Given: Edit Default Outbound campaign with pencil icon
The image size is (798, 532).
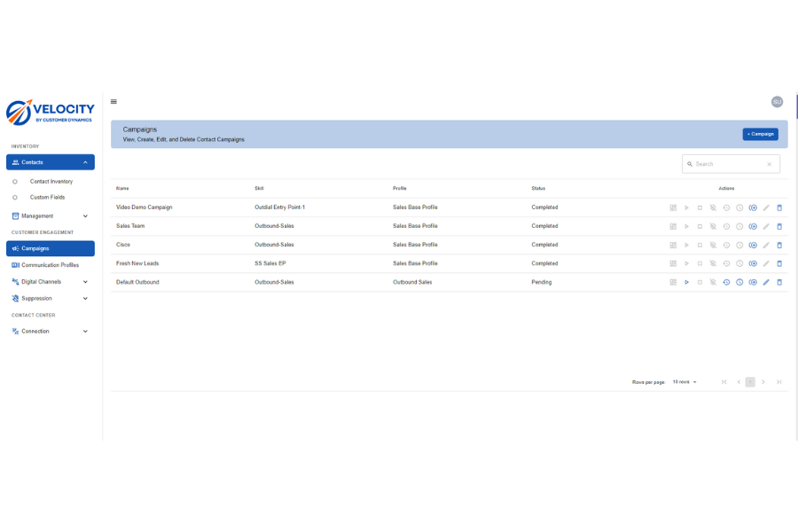Looking at the screenshot, I should 766,282.
